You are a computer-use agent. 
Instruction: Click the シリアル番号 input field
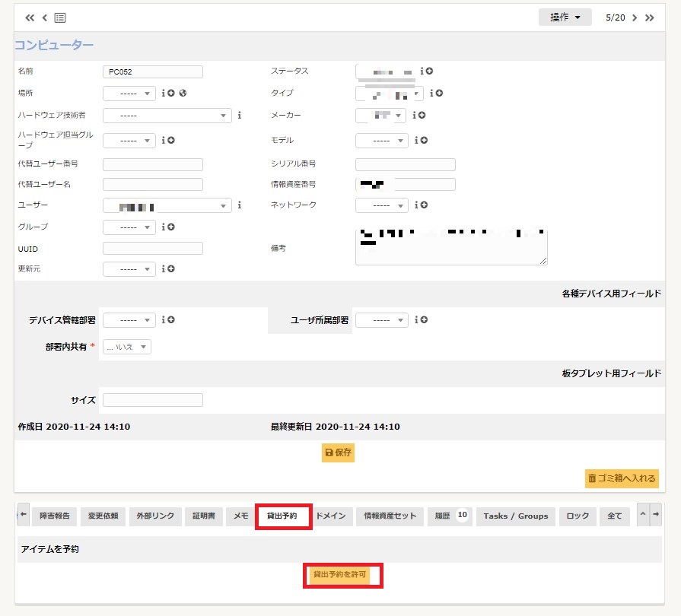click(x=405, y=164)
